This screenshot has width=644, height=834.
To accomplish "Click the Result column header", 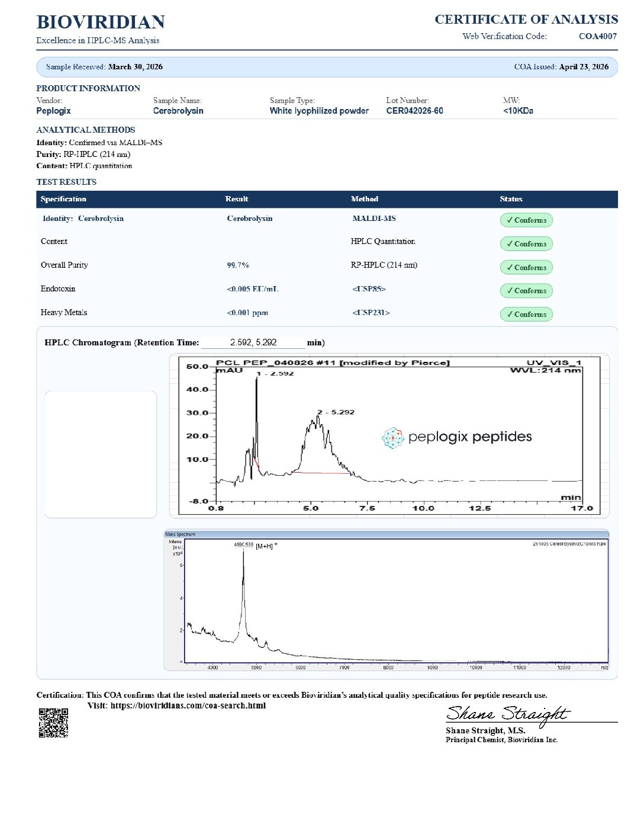I will (x=237, y=199).
